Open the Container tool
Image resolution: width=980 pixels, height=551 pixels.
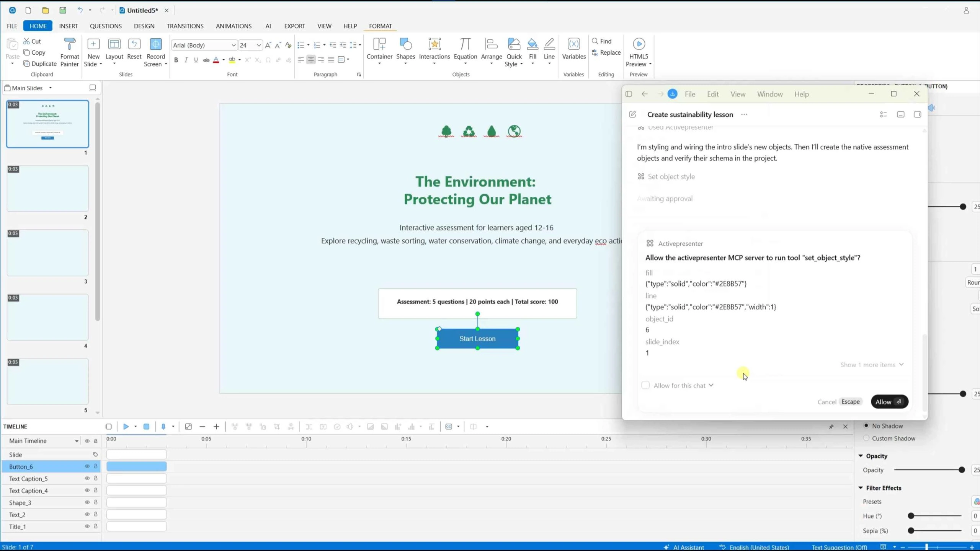[x=379, y=52]
